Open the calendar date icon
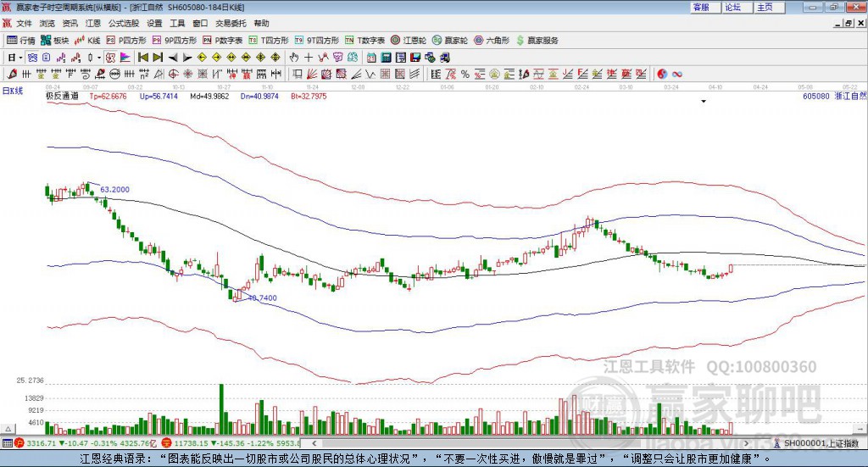This screenshot has width=868, height=467. click(x=371, y=58)
